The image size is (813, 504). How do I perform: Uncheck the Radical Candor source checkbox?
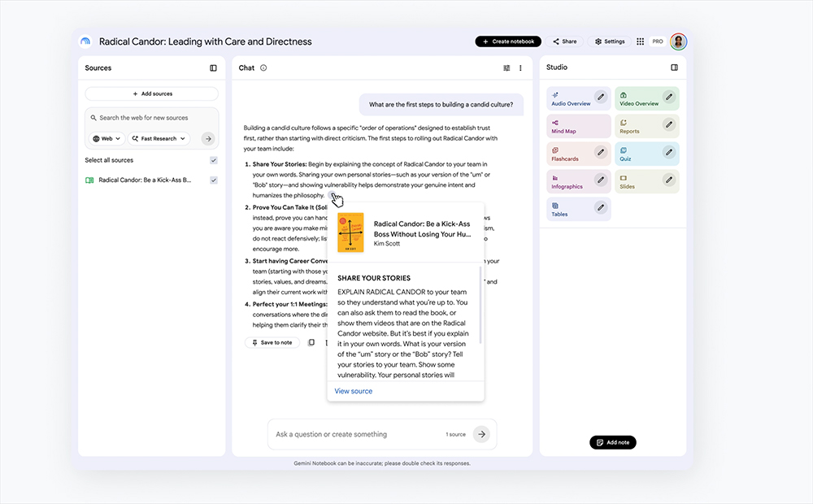tap(214, 180)
